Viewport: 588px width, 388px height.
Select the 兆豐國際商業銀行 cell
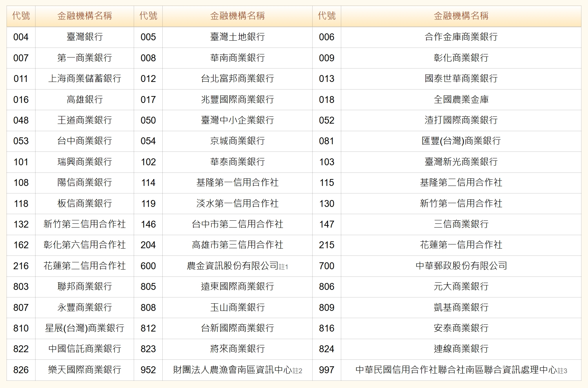coord(237,99)
